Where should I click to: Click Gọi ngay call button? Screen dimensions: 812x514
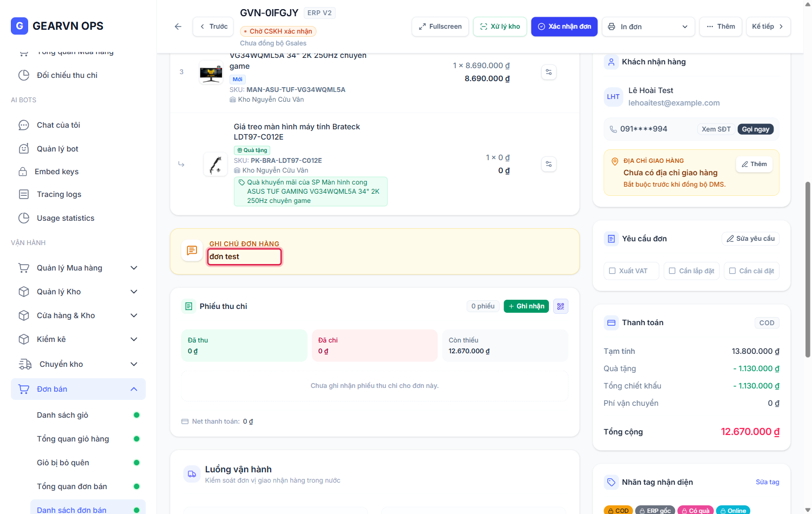click(x=756, y=129)
